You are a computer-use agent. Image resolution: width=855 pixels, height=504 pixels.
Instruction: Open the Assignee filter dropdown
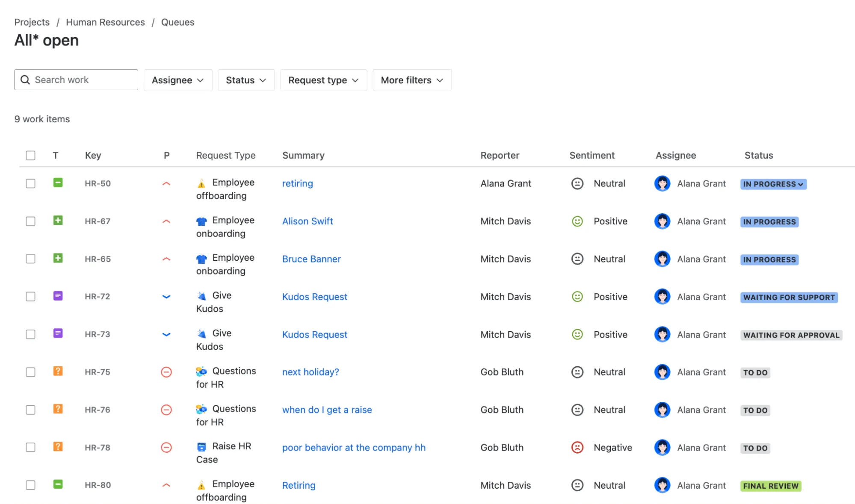pos(178,80)
